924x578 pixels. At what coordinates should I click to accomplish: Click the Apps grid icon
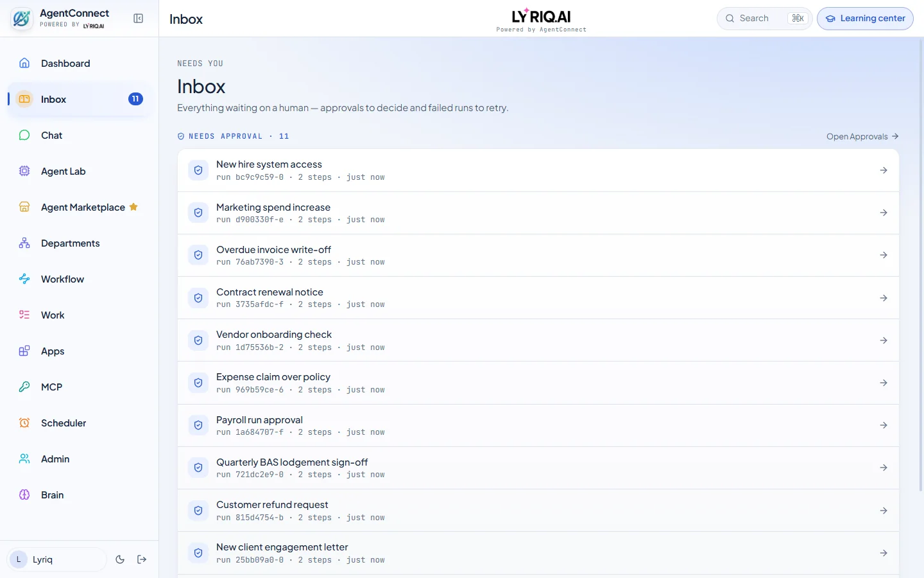click(x=24, y=351)
